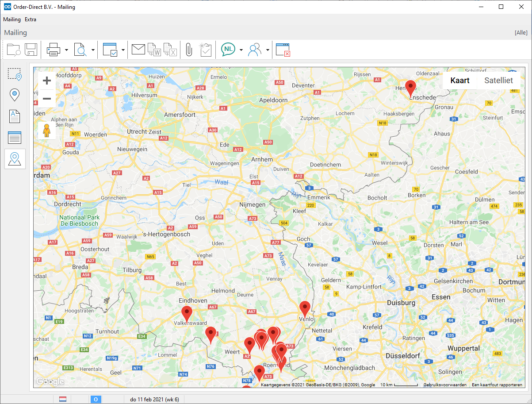Switch map to Kaart view
This screenshot has width=532, height=404.
point(460,81)
